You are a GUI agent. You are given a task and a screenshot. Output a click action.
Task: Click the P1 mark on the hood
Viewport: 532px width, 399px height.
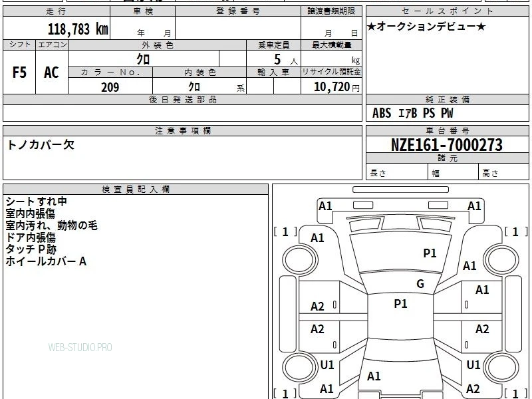click(430, 253)
